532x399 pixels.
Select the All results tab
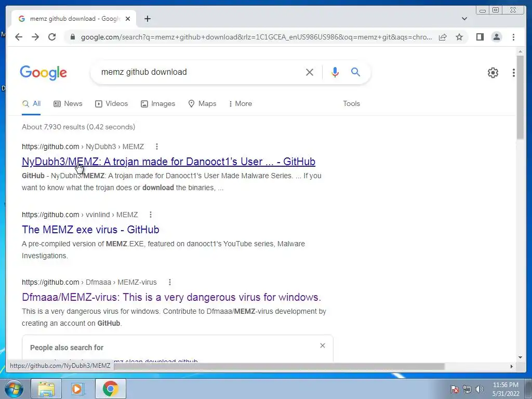[x=31, y=104]
